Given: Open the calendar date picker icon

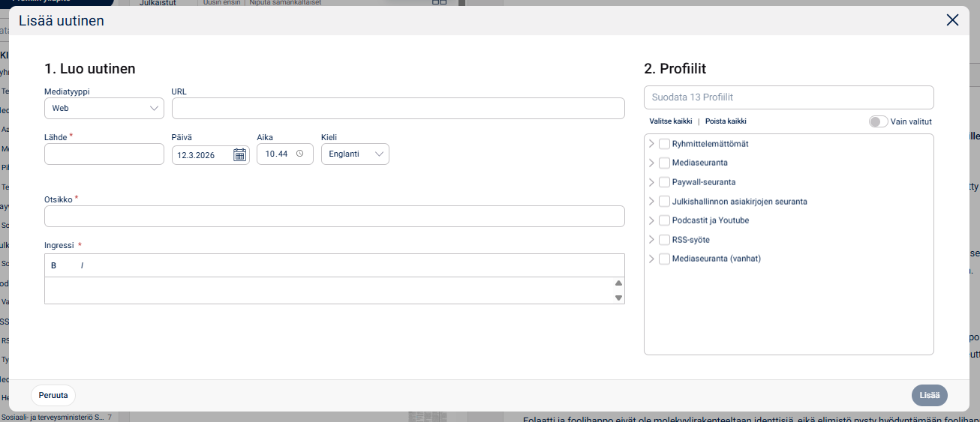Looking at the screenshot, I should (239, 155).
